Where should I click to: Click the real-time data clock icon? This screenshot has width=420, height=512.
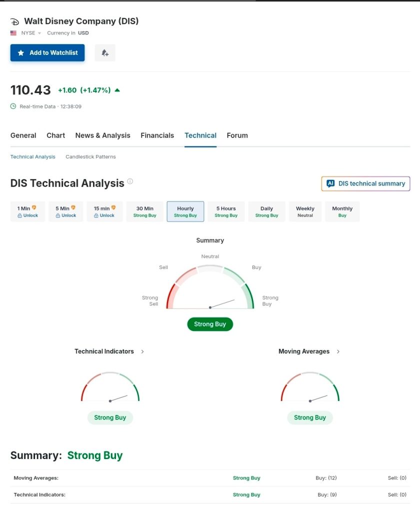click(13, 106)
